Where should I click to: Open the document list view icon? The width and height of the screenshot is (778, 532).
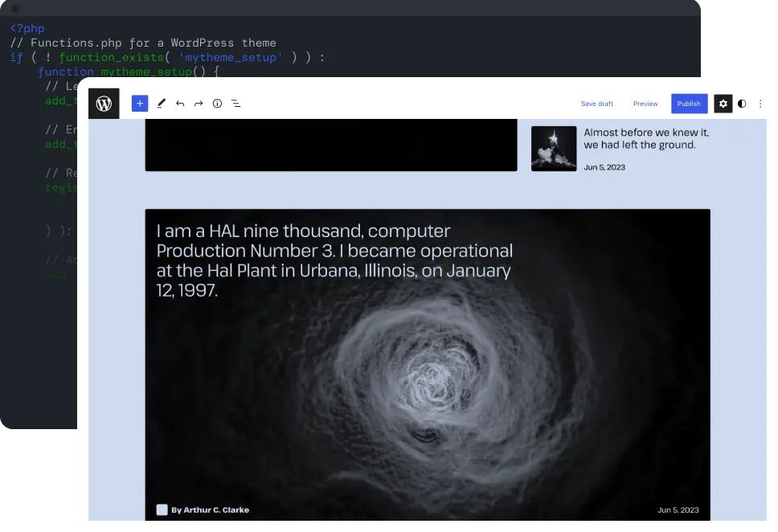(x=236, y=103)
